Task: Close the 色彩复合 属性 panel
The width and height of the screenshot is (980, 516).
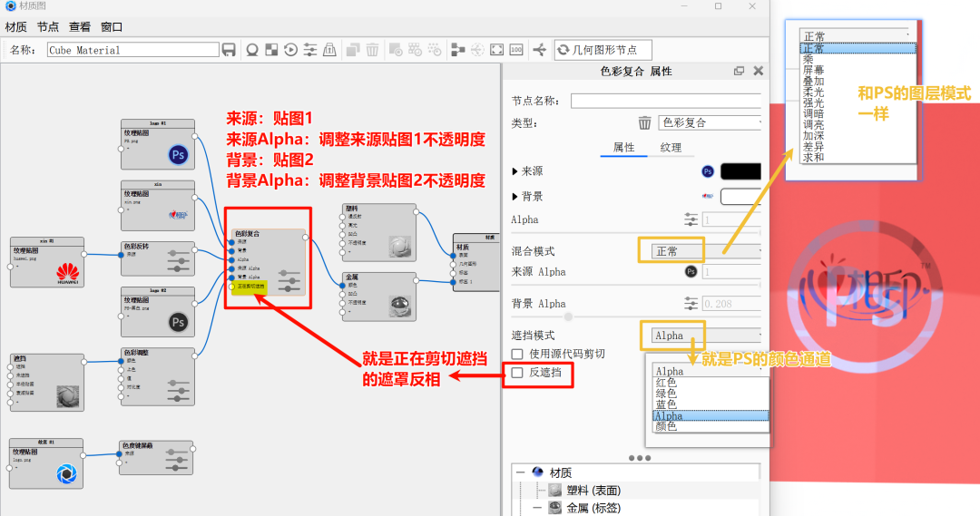Action: tap(758, 72)
